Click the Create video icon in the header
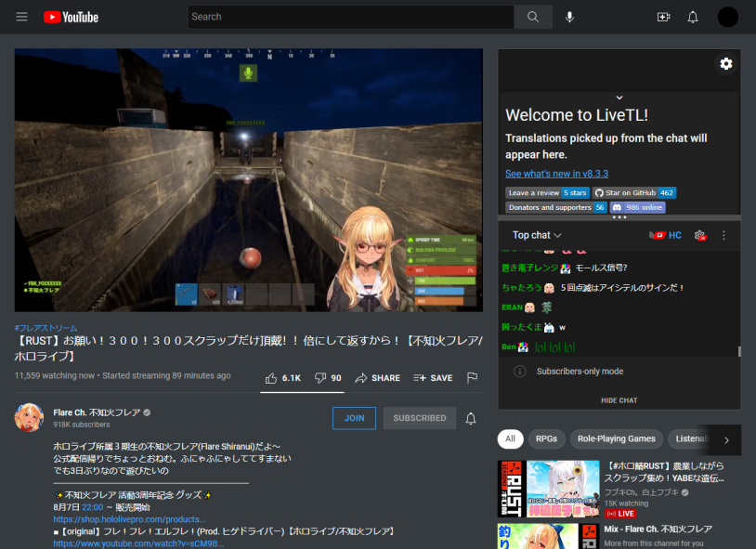The width and height of the screenshot is (756, 549). (662, 16)
